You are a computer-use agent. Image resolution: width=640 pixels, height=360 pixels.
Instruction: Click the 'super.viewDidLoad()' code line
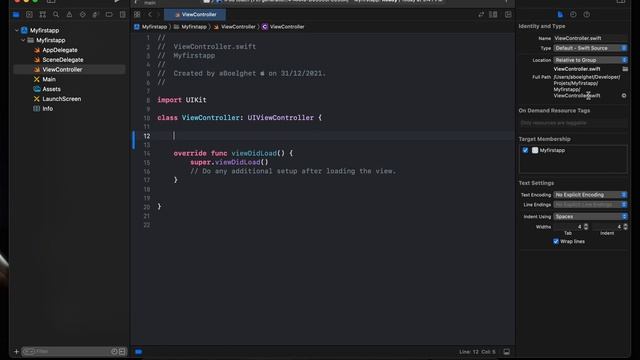(229, 162)
